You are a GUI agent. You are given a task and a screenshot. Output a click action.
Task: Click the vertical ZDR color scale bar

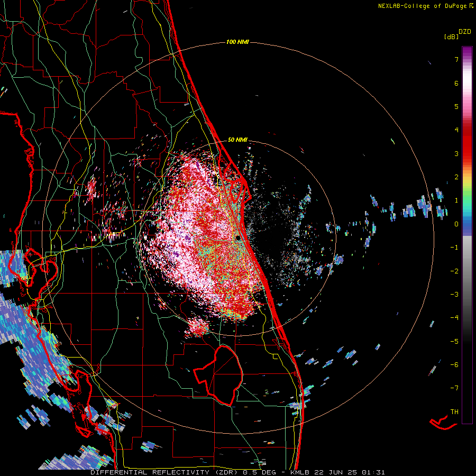tap(467, 235)
